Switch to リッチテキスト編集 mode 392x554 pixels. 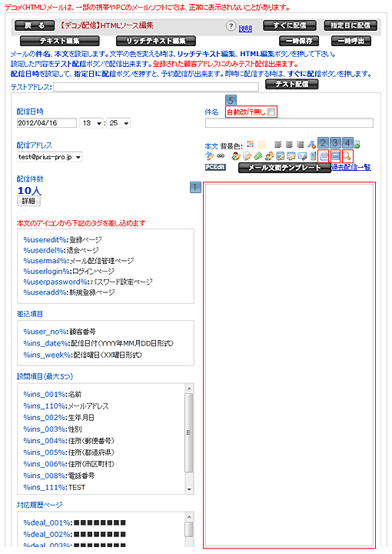click(x=155, y=41)
